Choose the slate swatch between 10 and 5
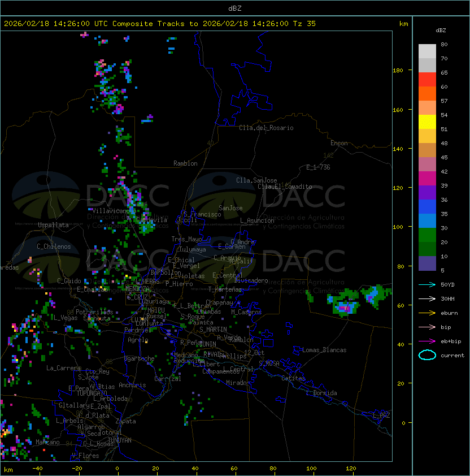Screen dimensions: 470x476 click(x=427, y=263)
